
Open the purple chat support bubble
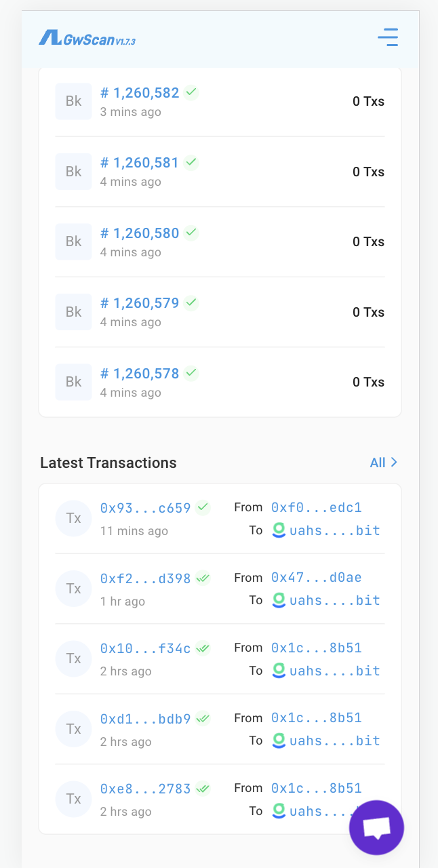coord(376,827)
